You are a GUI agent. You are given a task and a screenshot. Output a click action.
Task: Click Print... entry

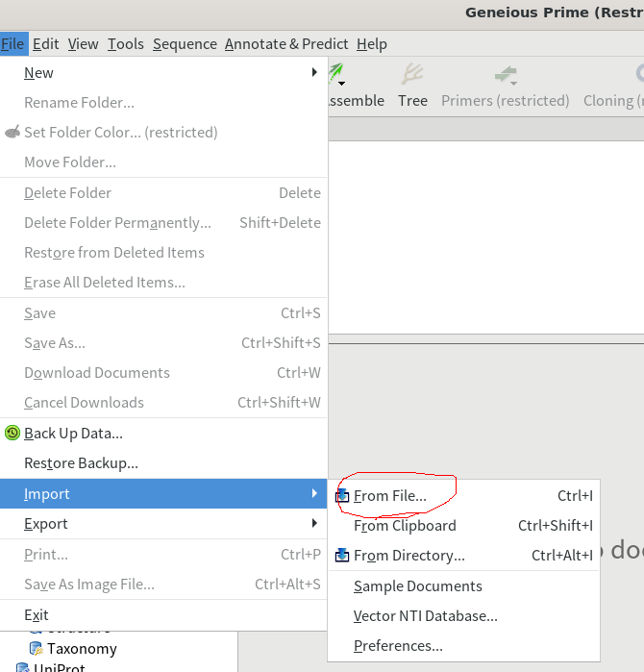[x=163, y=555]
